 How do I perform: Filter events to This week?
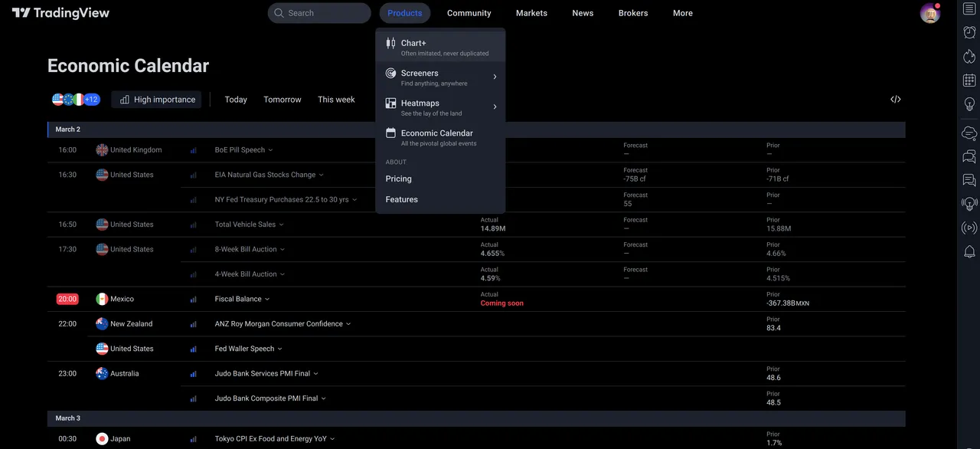(x=336, y=100)
